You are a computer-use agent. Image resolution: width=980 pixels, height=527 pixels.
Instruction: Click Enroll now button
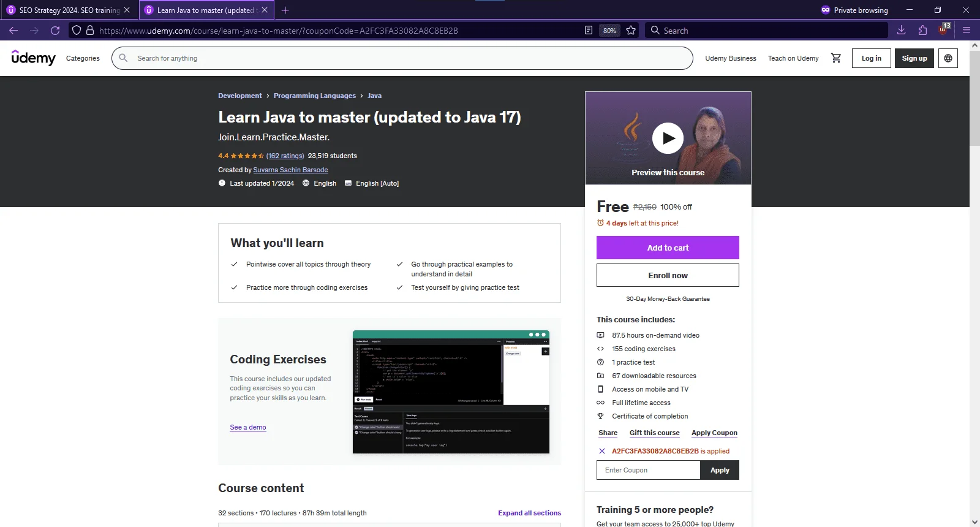click(668, 275)
